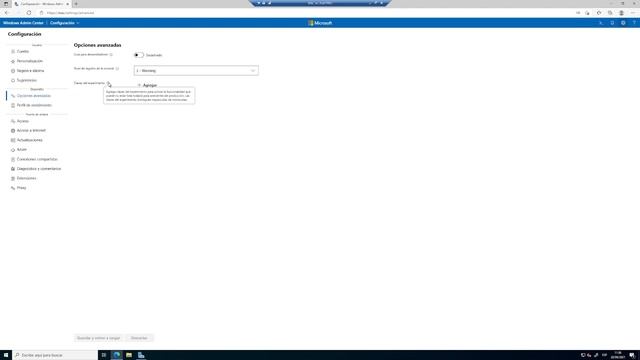Open Task View on the taskbar

[104, 355]
